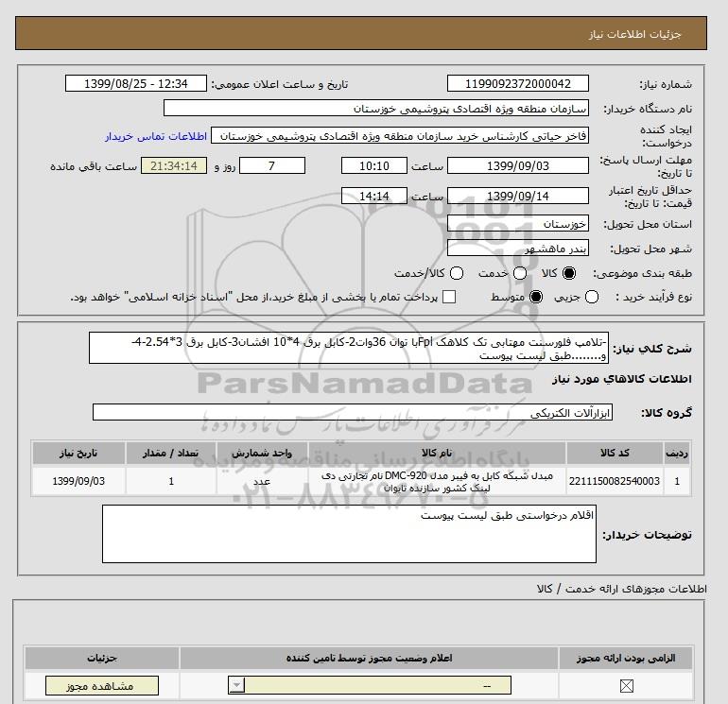The height and width of the screenshot is (704, 728).
Task: Click the جزئیات اطلاعات نیاز page title
Action: click(x=634, y=34)
